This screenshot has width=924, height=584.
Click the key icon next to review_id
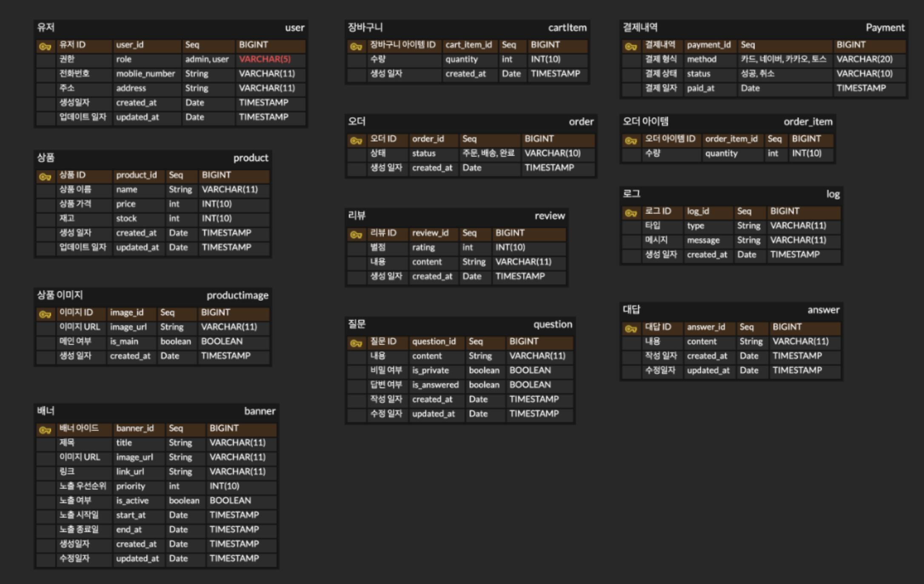[x=356, y=234]
